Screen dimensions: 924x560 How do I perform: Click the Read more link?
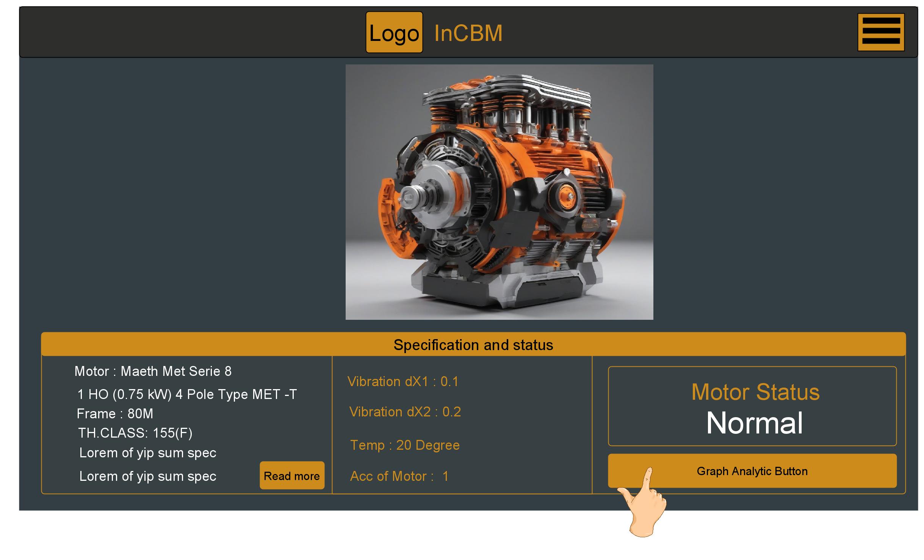292,476
